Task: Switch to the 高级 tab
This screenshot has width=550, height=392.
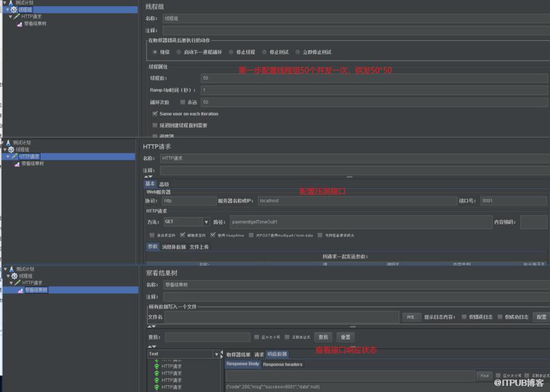Action: pos(164,184)
